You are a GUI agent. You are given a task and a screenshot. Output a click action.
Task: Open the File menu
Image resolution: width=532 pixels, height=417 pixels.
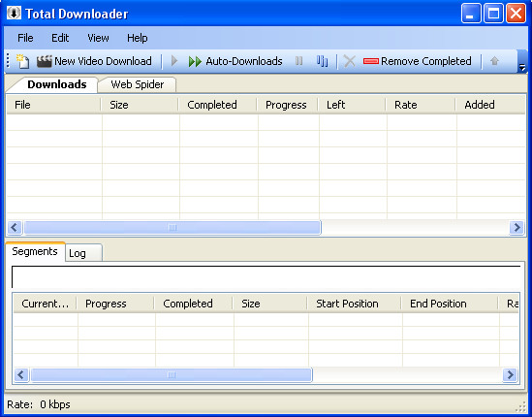[25, 38]
